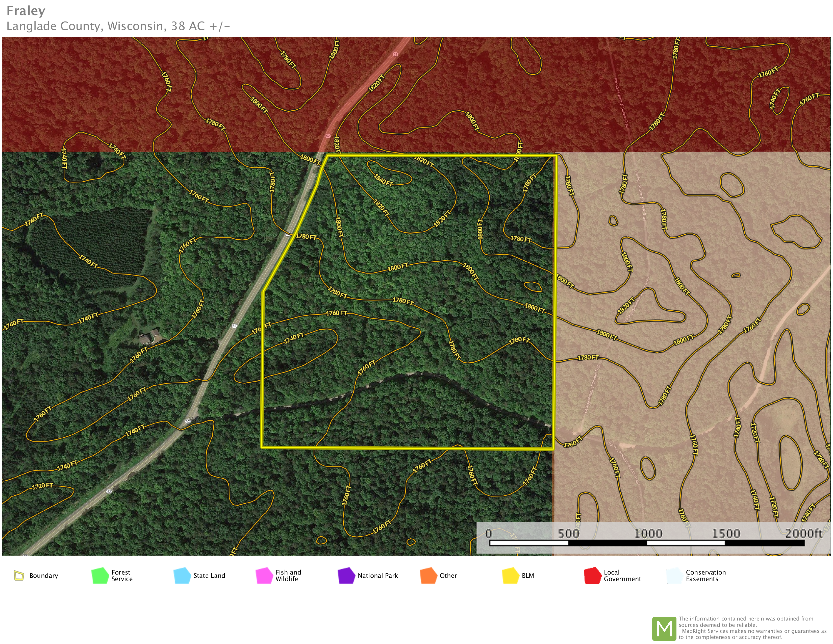Click the yellow BLM legend swatch
Image resolution: width=833 pixels, height=644 pixels.
point(510,575)
